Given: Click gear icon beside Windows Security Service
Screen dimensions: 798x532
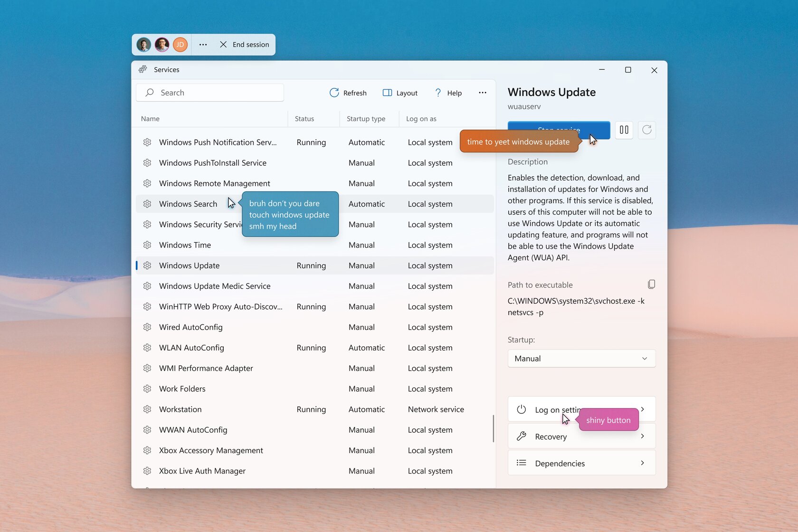Looking at the screenshot, I should coord(147,224).
